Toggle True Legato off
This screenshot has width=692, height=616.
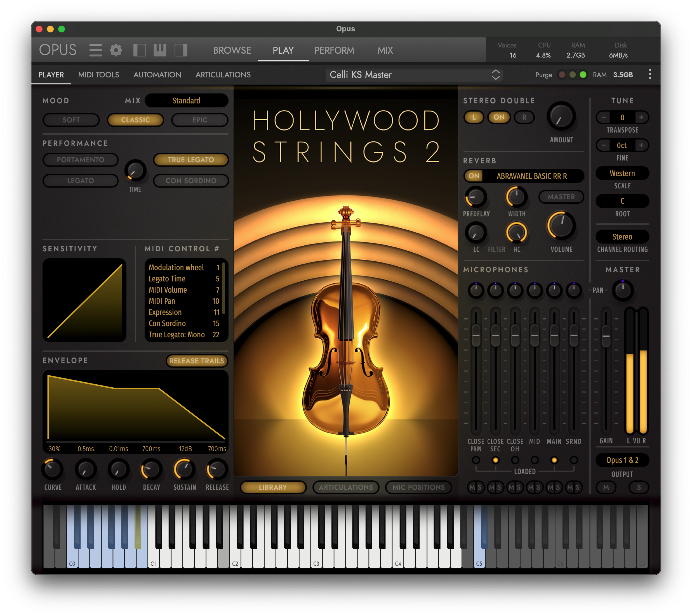[x=191, y=160]
